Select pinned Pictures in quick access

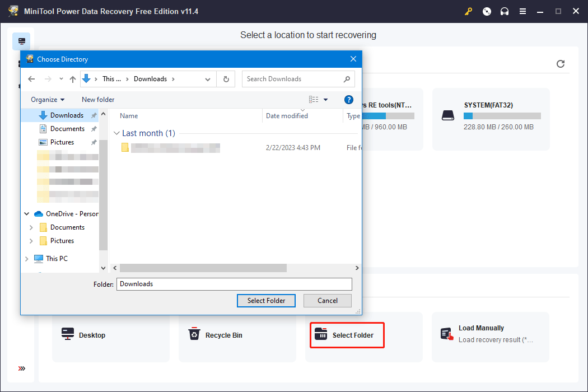pyautogui.click(x=62, y=142)
